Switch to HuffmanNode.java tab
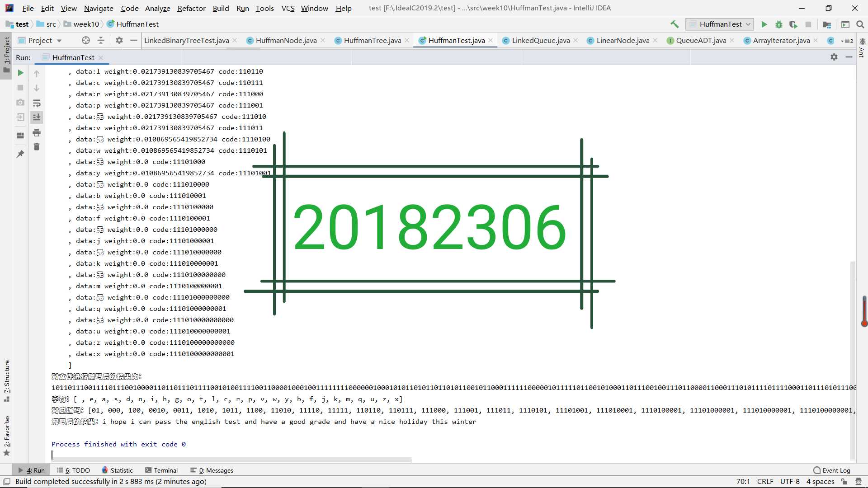This screenshot has height=488, width=868. point(286,40)
